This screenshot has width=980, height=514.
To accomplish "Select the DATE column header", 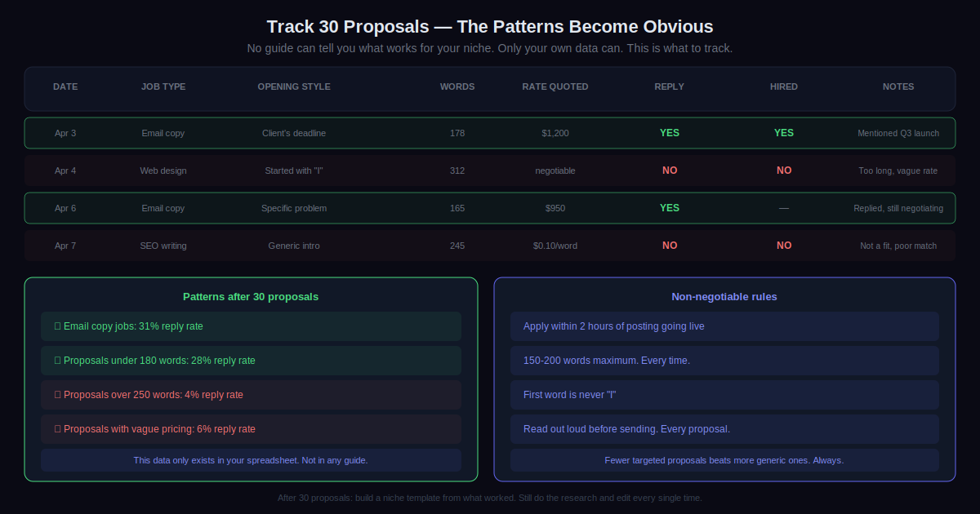I will 65,86.
